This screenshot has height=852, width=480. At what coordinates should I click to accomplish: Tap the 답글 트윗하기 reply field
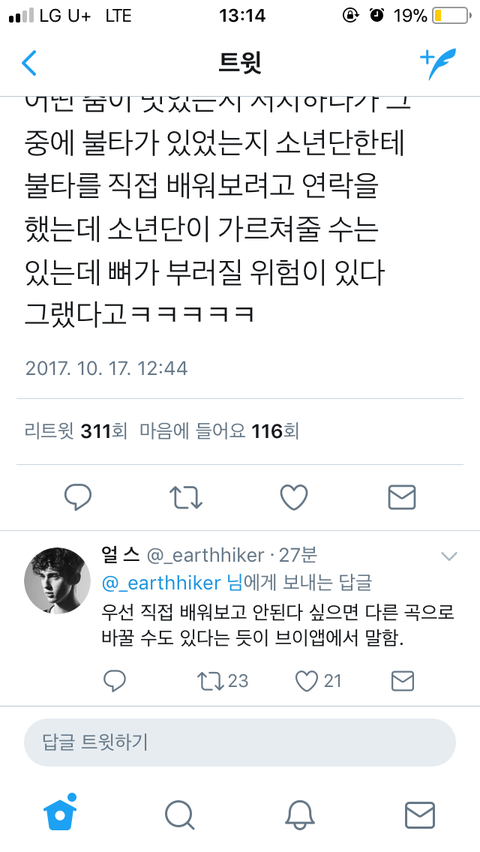pyautogui.click(x=240, y=742)
